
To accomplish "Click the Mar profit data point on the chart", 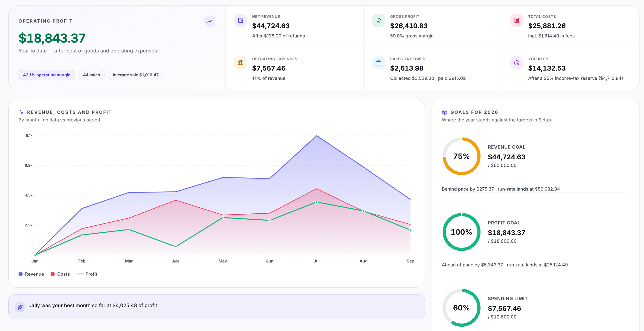I will tap(129, 230).
